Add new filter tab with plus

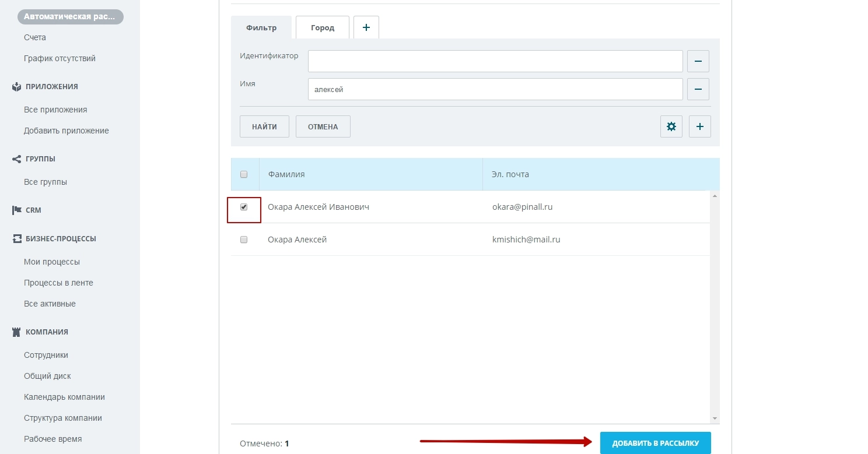[x=366, y=27]
